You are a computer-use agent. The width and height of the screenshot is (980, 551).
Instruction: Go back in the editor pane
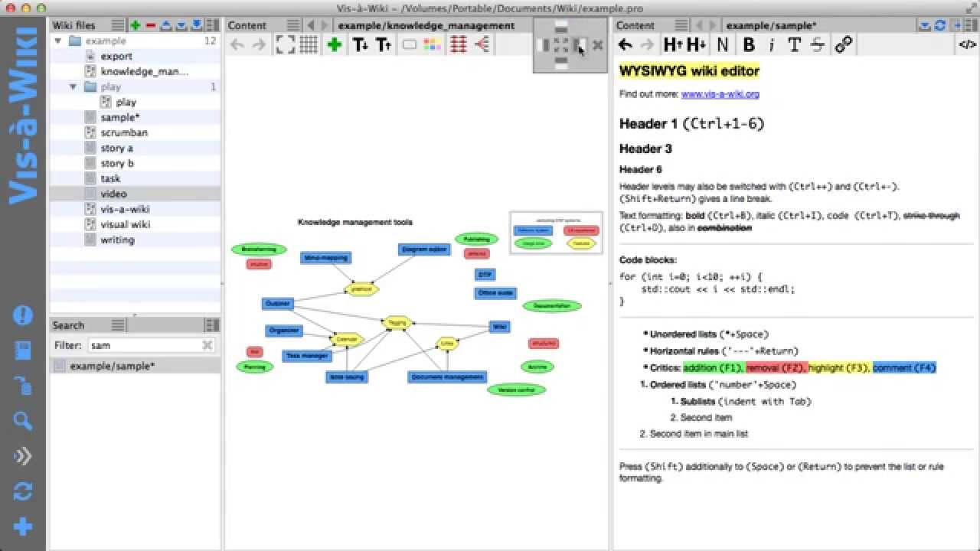tap(626, 45)
